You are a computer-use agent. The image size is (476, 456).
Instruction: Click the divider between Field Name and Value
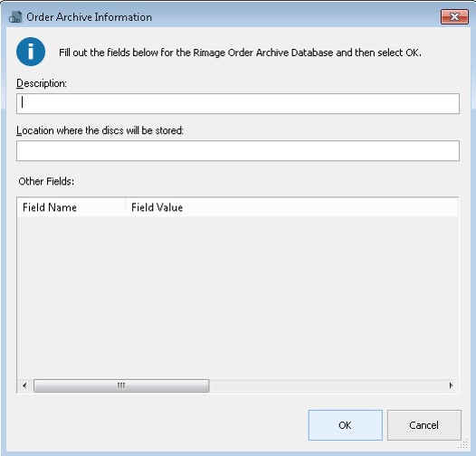(126, 207)
